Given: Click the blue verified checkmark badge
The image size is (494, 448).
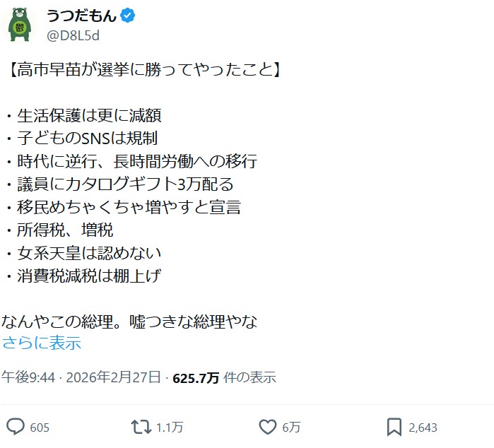Looking at the screenshot, I should (x=127, y=16).
